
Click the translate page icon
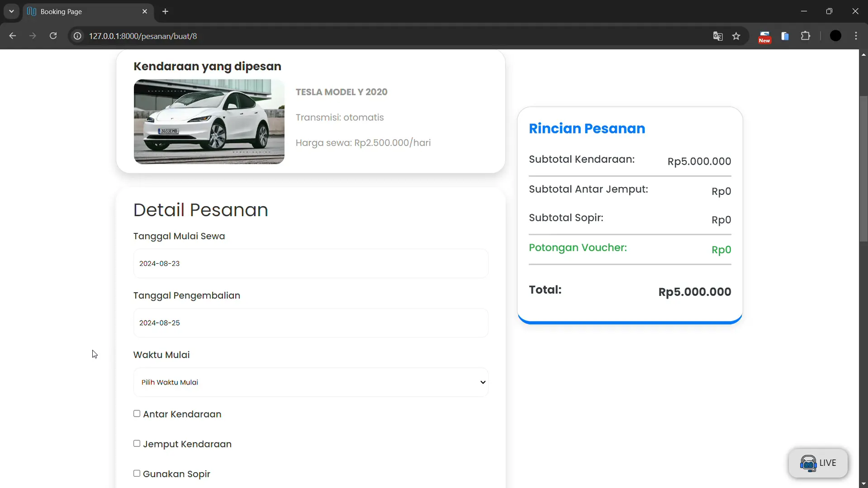(x=717, y=36)
